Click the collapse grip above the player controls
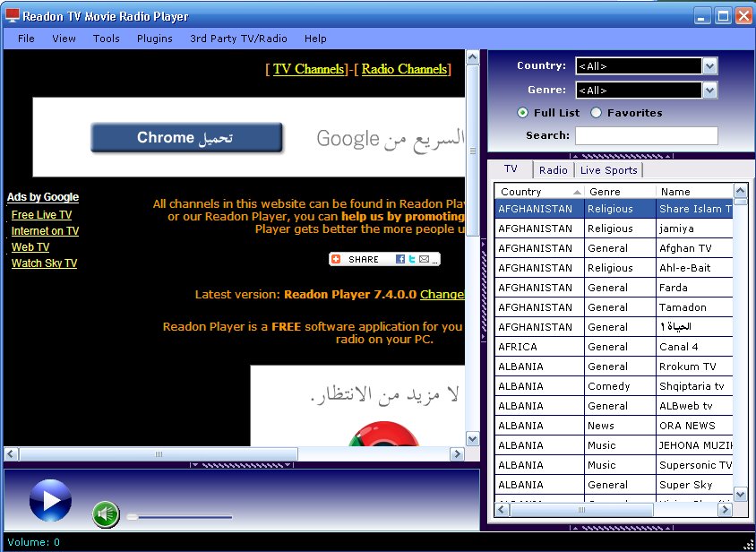The image size is (756, 552). pos(242,465)
